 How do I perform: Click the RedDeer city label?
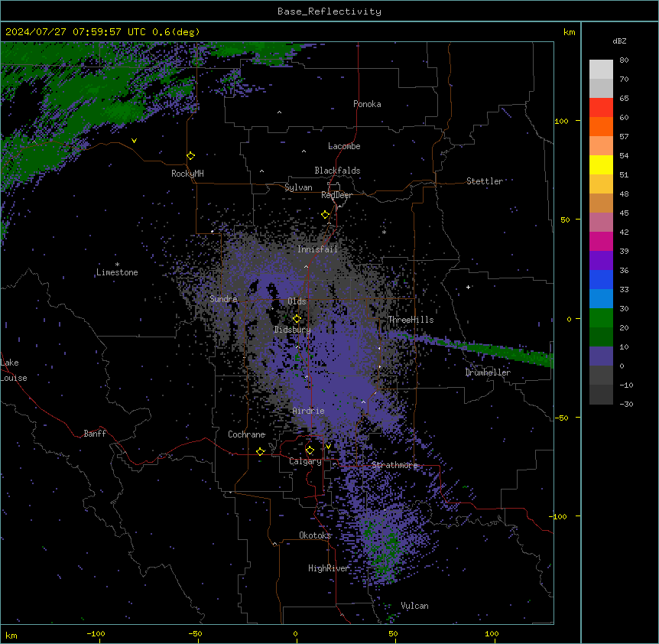[x=336, y=195]
